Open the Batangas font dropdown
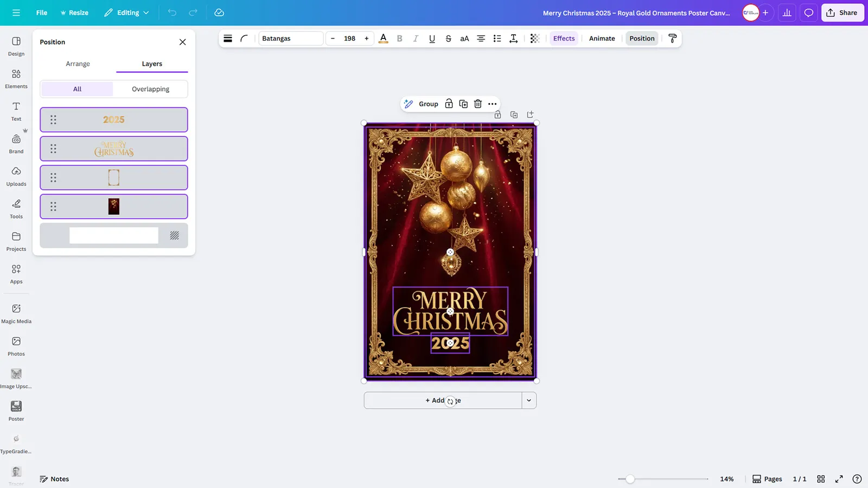The width and height of the screenshot is (868, 488). point(291,38)
